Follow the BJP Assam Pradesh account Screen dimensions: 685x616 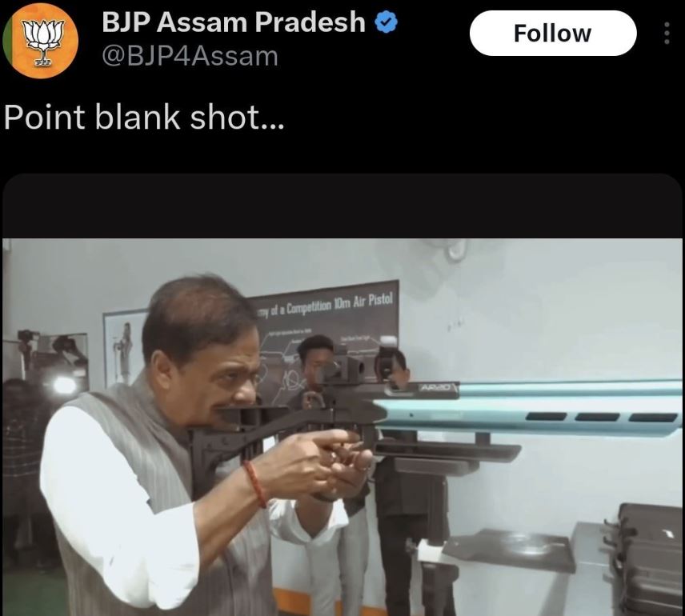pyautogui.click(x=553, y=34)
